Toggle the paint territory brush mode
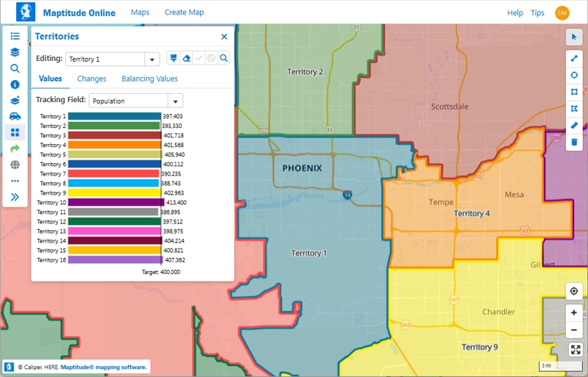The height and width of the screenshot is (377, 588). [173, 58]
